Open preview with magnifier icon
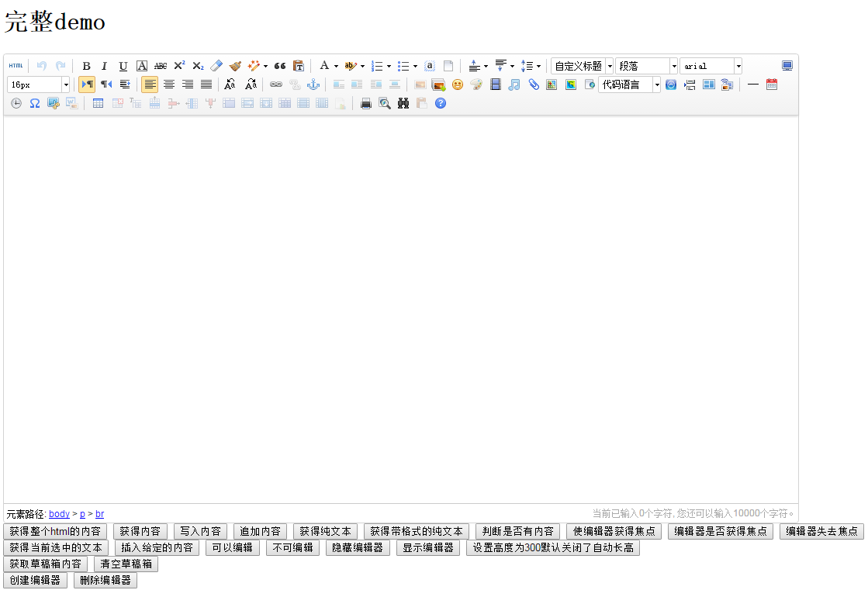The width and height of the screenshot is (868, 590). coord(385,103)
